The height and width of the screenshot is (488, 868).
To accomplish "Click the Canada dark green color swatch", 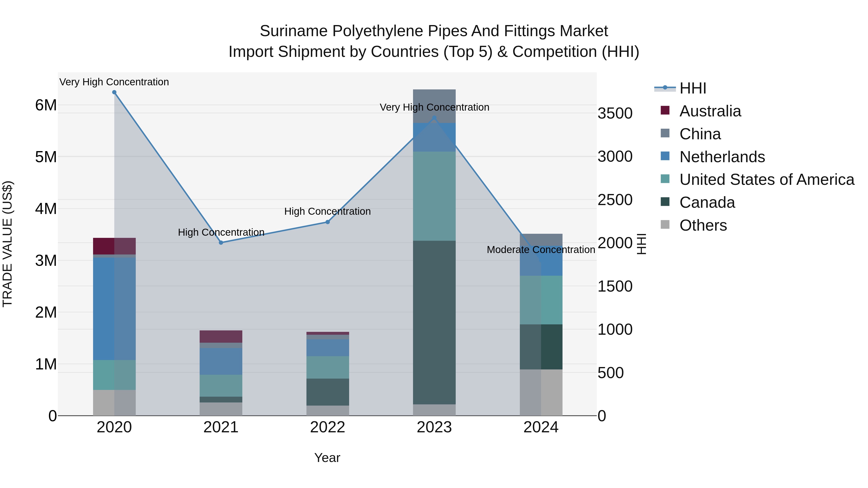I will pos(665,202).
